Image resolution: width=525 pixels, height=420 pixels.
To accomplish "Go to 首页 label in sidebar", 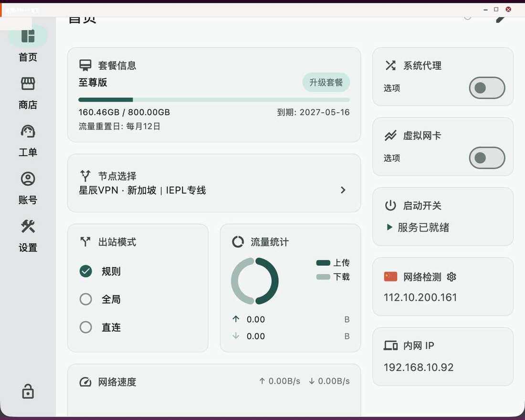I will click(x=28, y=57).
